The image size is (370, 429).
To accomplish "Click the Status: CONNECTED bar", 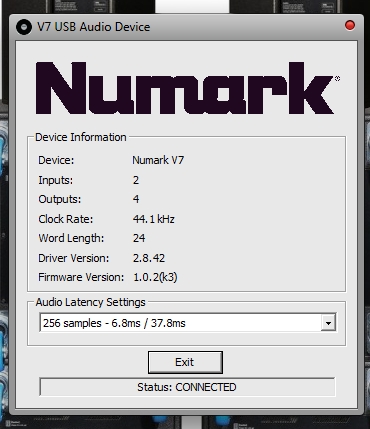I will tap(187, 387).
